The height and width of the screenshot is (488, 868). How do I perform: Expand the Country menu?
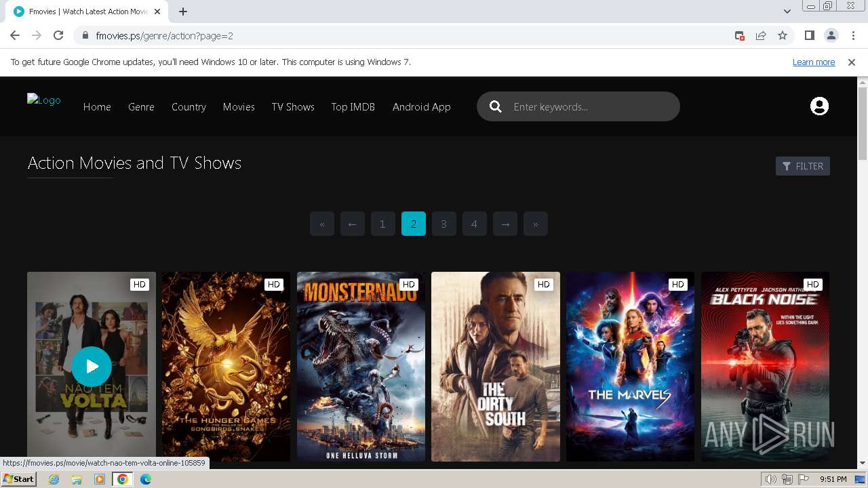coord(189,106)
